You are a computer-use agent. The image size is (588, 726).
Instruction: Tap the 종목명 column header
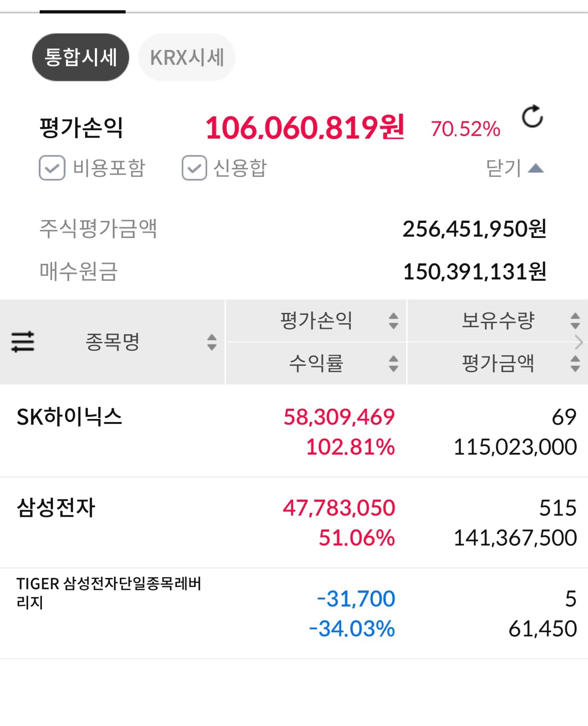pos(112,342)
